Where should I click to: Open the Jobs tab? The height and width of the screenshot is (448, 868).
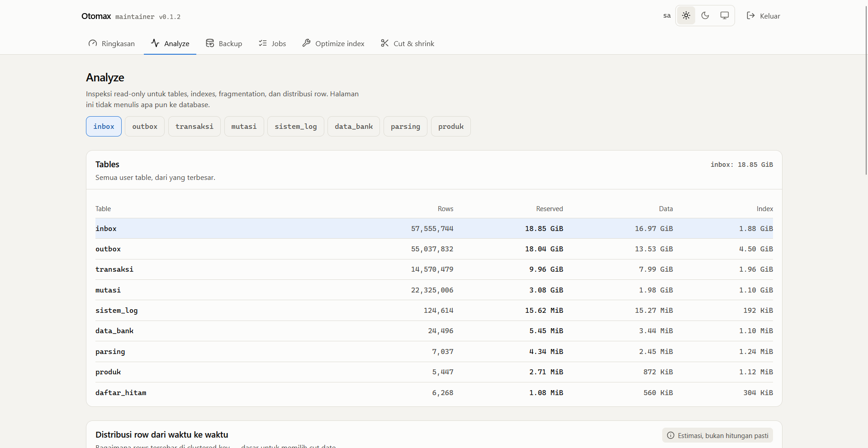[x=272, y=43]
